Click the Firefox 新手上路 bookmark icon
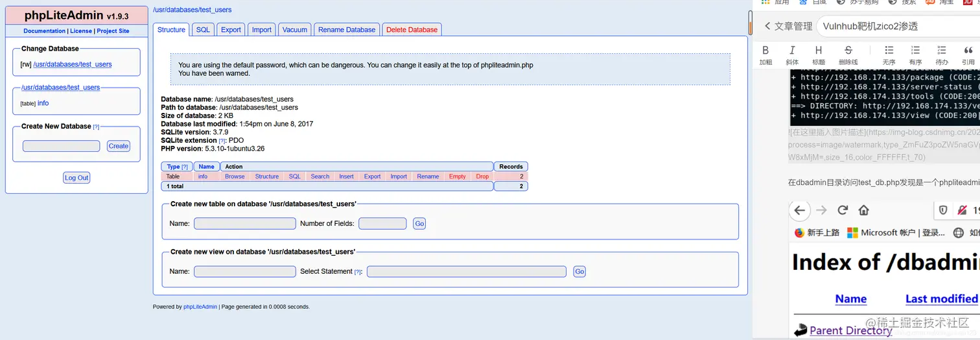The image size is (980, 340). click(x=799, y=232)
